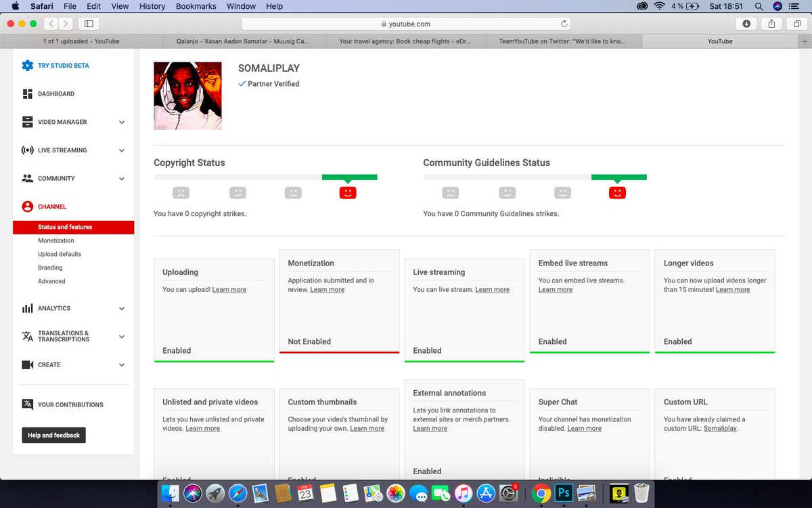The width and height of the screenshot is (812, 508).
Task: Click Learn more in Custom thumbnails card
Action: coord(367,428)
